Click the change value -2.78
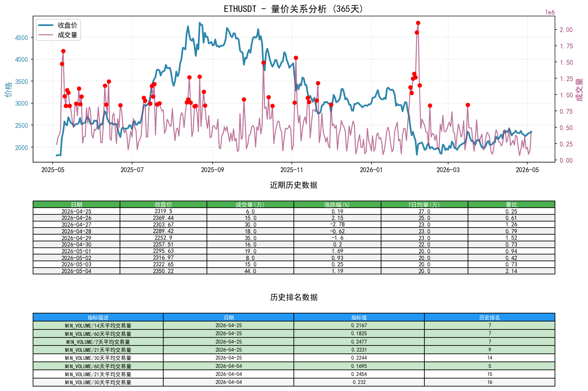 point(337,224)
